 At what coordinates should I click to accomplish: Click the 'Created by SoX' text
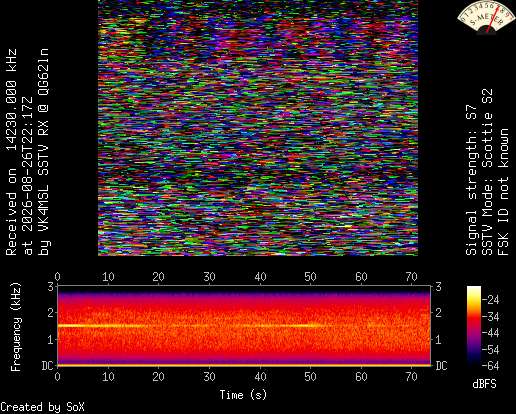[42, 407]
